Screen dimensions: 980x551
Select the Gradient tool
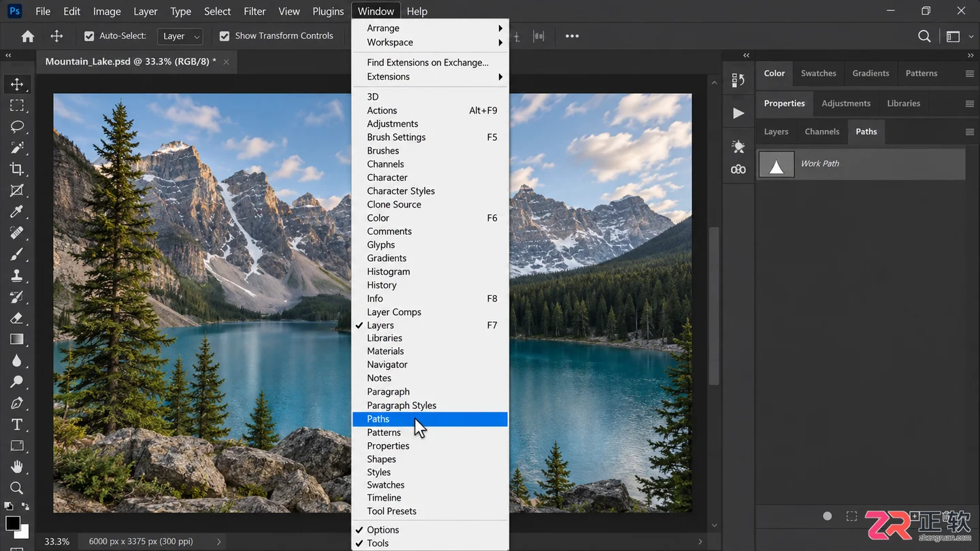tap(17, 339)
